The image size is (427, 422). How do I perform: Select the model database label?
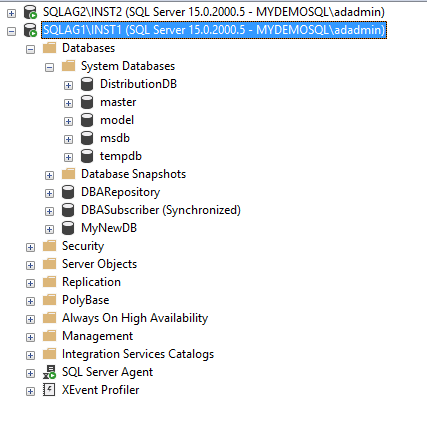point(117,120)
